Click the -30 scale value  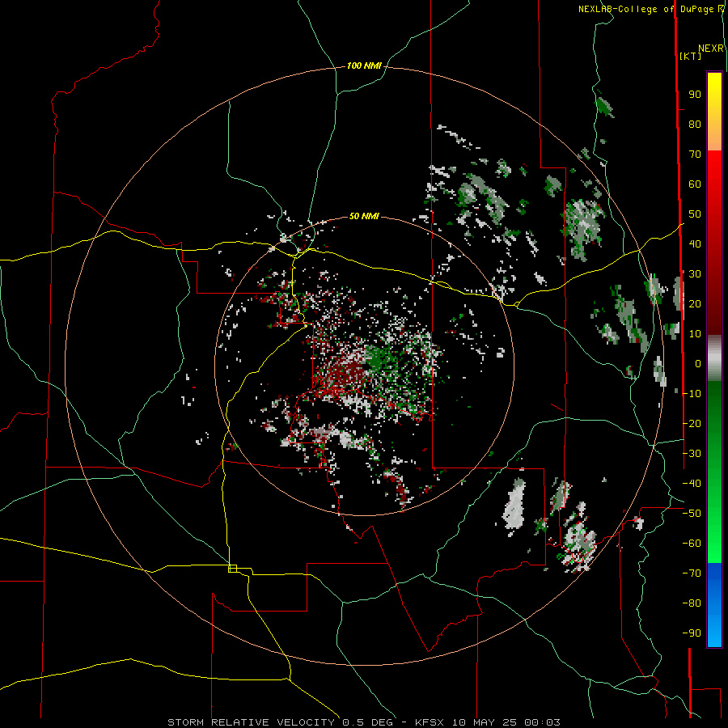692,454
